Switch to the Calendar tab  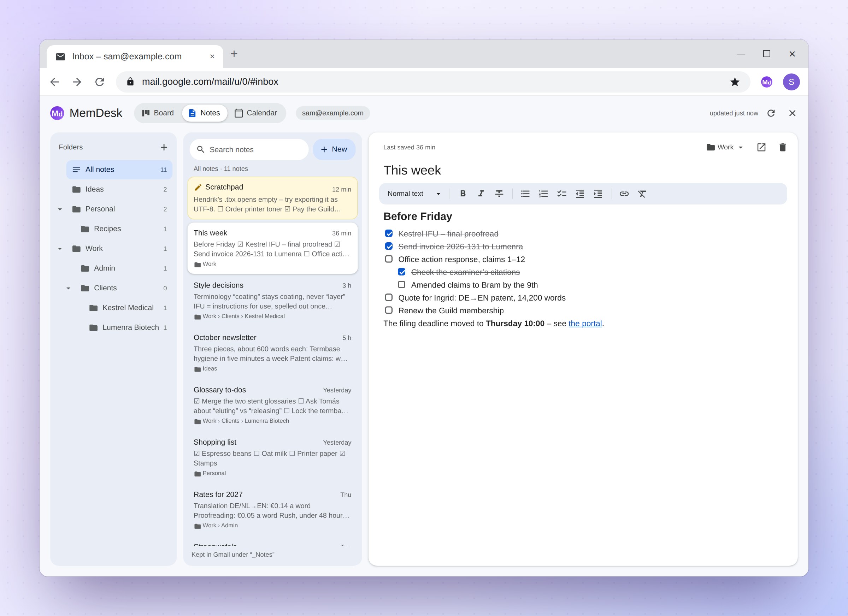click(x=256, y=113)
